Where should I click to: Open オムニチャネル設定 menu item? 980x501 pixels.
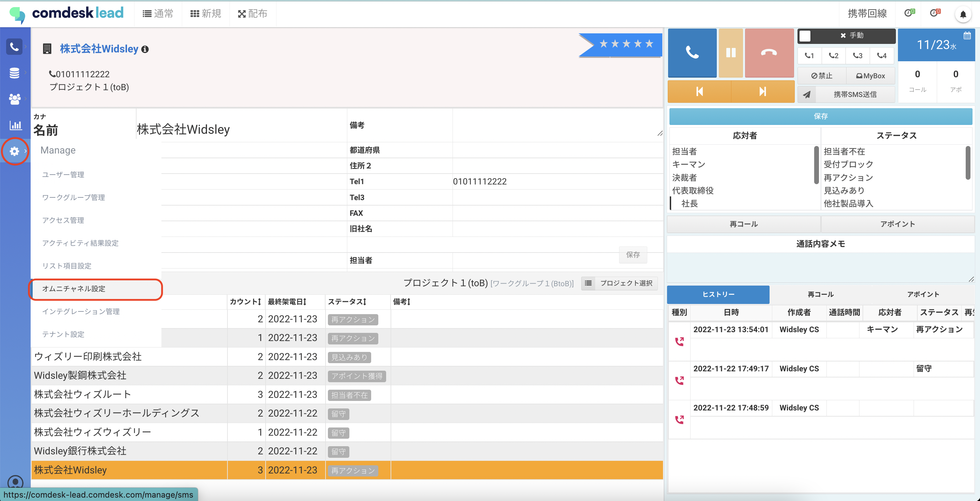coord(96,289)
